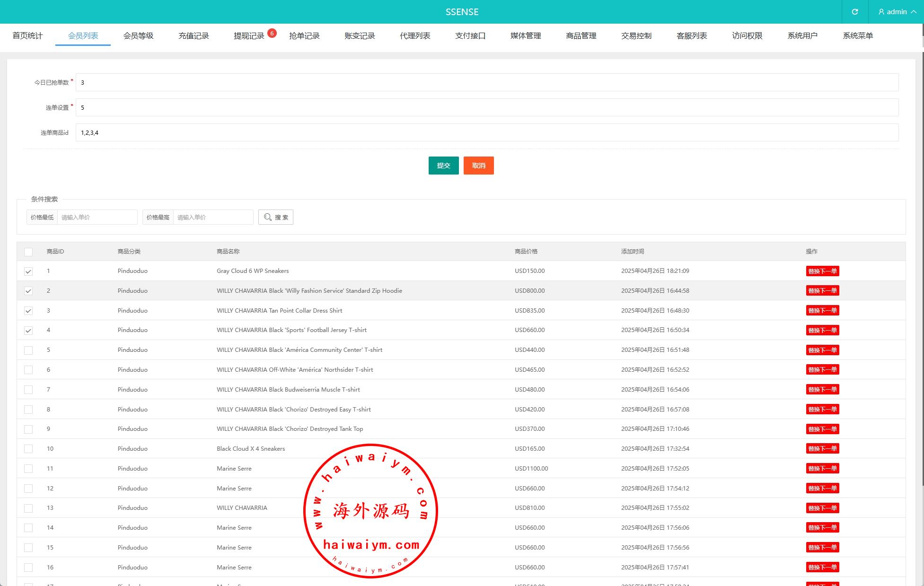This screenshot has height=586, width=924.
Task: Click the admin user icon
Action: coord(881,12)
